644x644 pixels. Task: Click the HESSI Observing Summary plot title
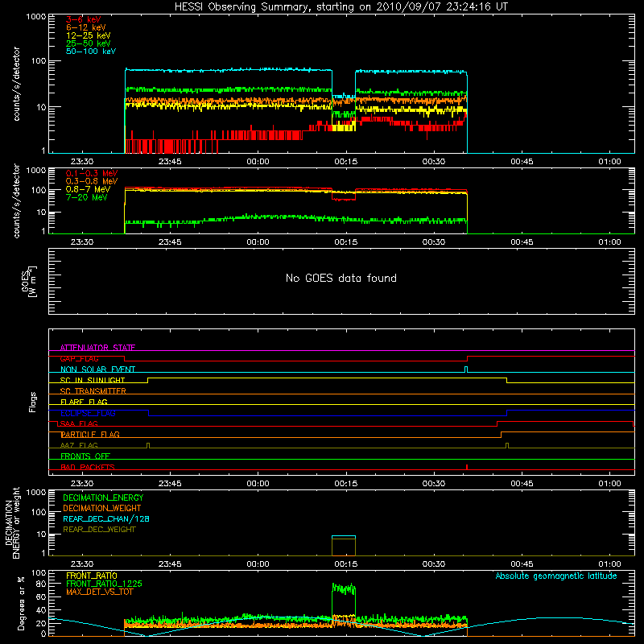click(341, 6)
